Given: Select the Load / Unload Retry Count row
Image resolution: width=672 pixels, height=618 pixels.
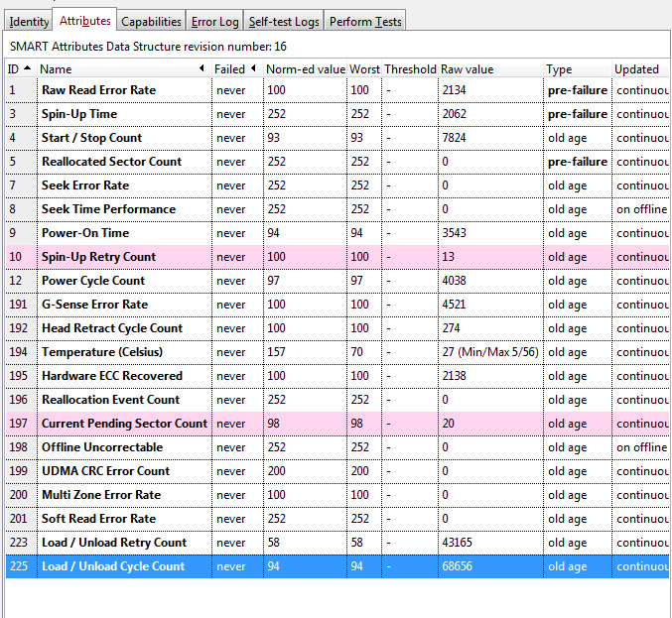Looking at the screenshot, I should (x=336, y=543).
